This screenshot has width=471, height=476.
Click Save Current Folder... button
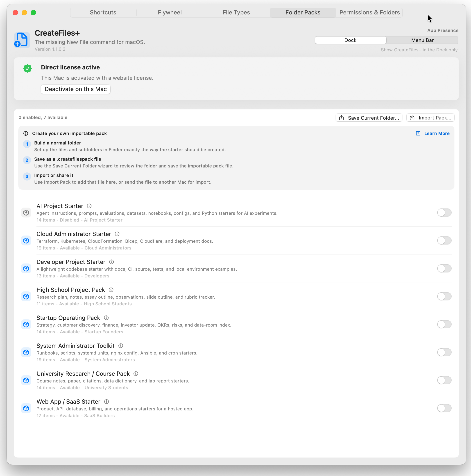pos(369,118)
